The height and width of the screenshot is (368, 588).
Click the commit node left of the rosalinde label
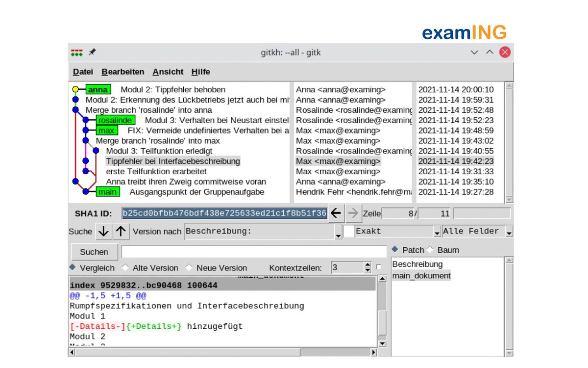pyautogui.click(x=86, y=120)
